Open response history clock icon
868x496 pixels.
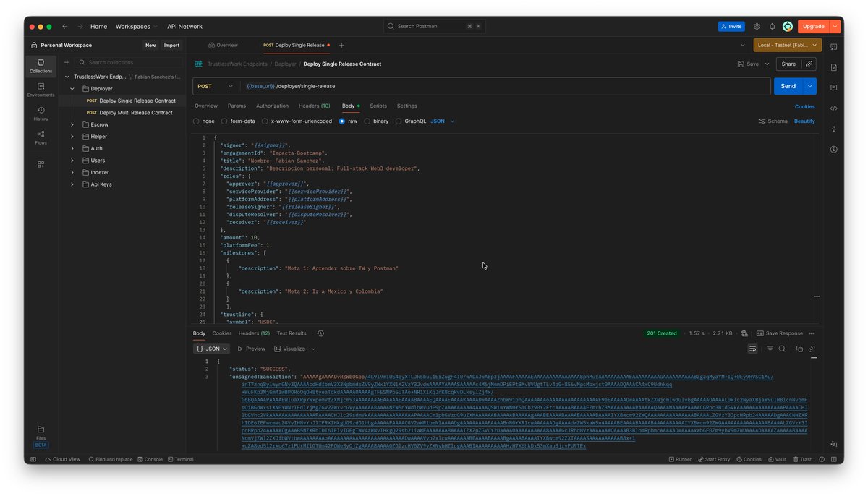tap(320, 333)
